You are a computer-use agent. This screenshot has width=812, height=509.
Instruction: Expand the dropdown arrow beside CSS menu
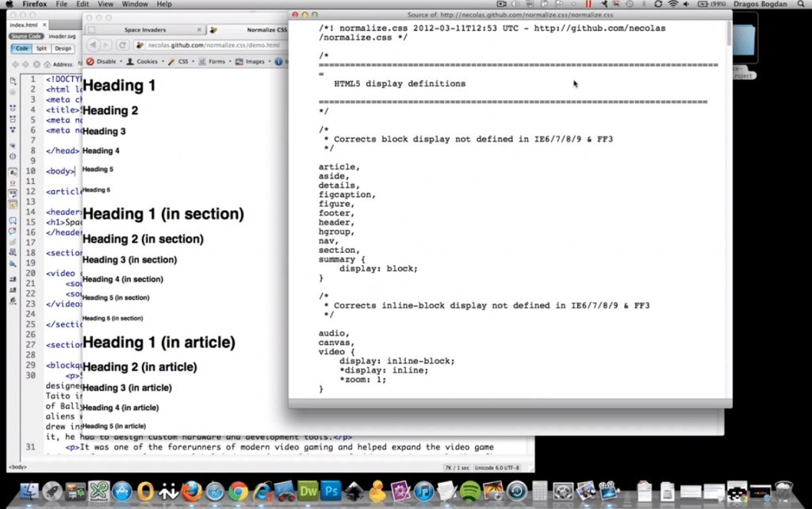point(192,62)
